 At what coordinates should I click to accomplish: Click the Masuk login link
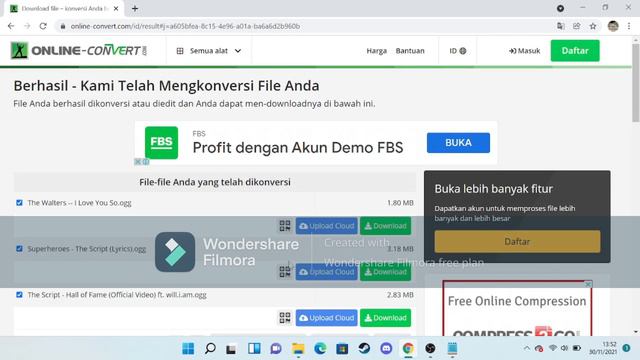[x=524, y=51]
